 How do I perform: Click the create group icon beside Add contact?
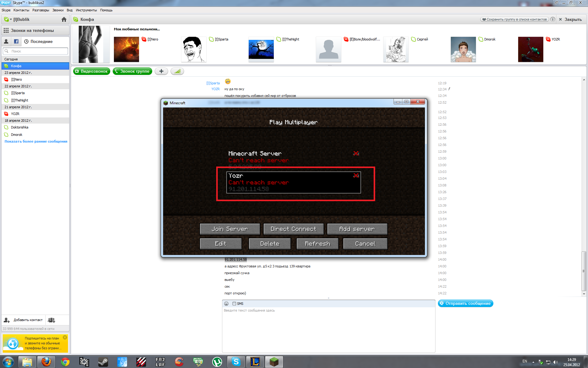pyautogui.click(x=51, y=320)
